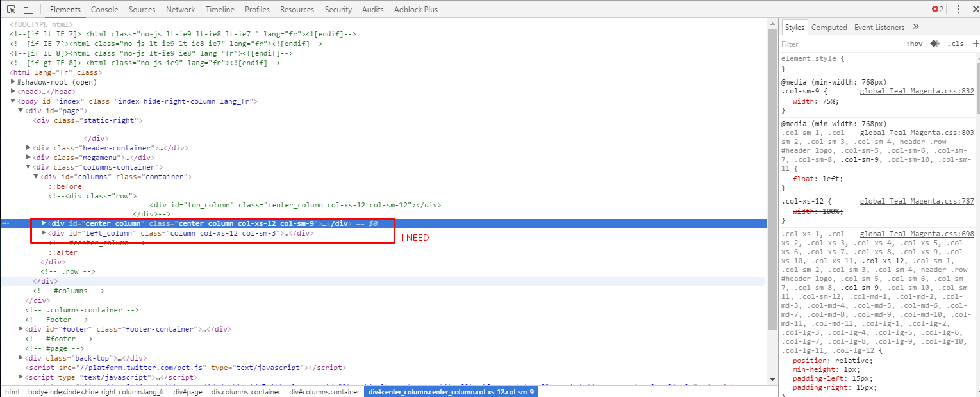Expand the megamenu div node
The image size is (980, 397).
(x=29, y=158)
